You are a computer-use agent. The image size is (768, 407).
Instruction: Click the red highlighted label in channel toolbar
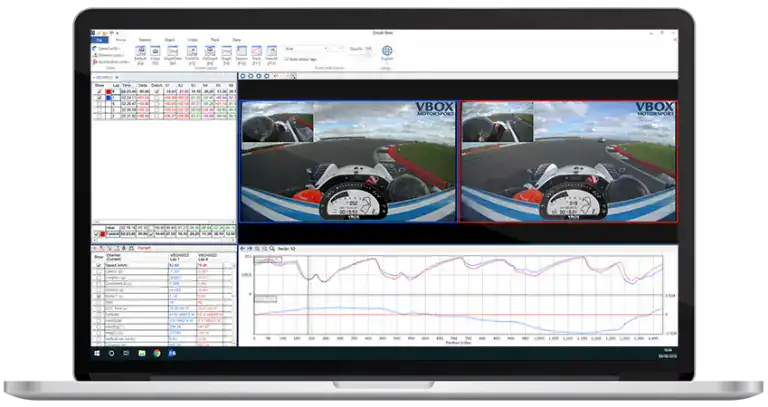[144, 248]
